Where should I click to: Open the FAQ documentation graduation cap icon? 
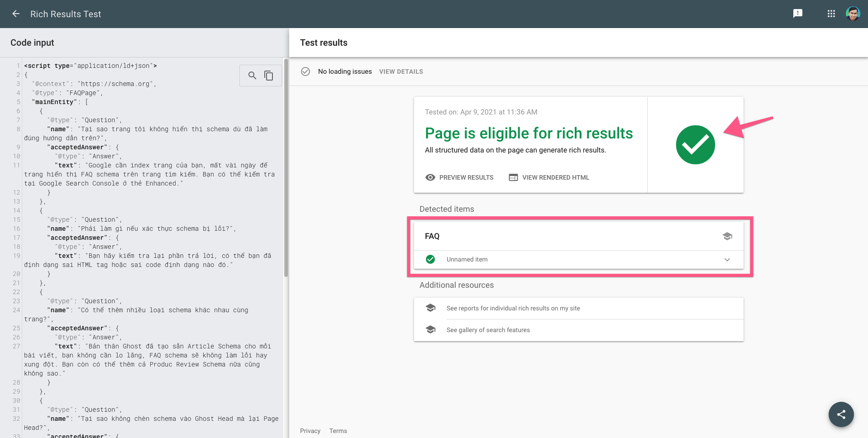(x=727, y=236)
